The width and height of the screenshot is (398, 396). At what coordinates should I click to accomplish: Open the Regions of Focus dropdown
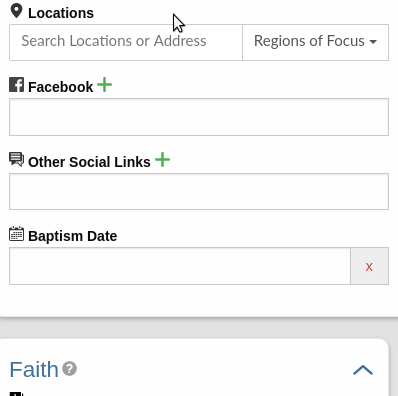click(315, 42)
